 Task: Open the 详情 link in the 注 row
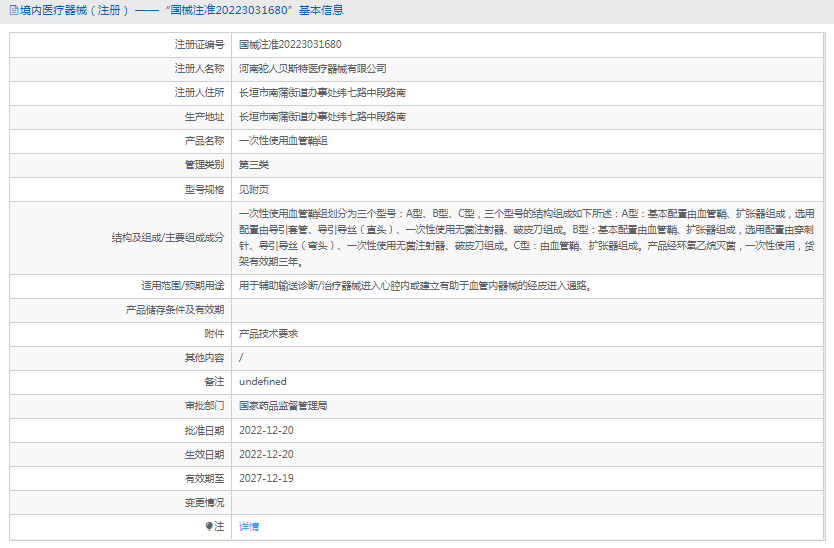tap(249, 527)
